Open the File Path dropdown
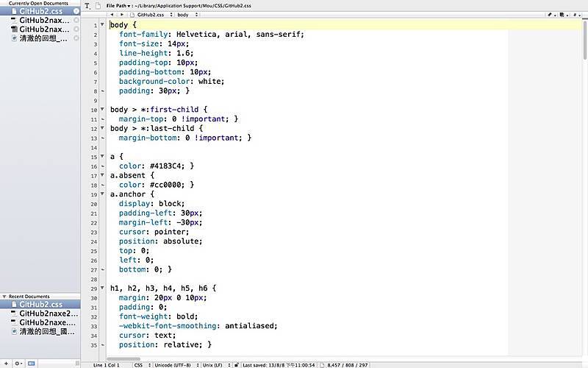The height and width of the screenshot is (368, 588). (118, 6)
